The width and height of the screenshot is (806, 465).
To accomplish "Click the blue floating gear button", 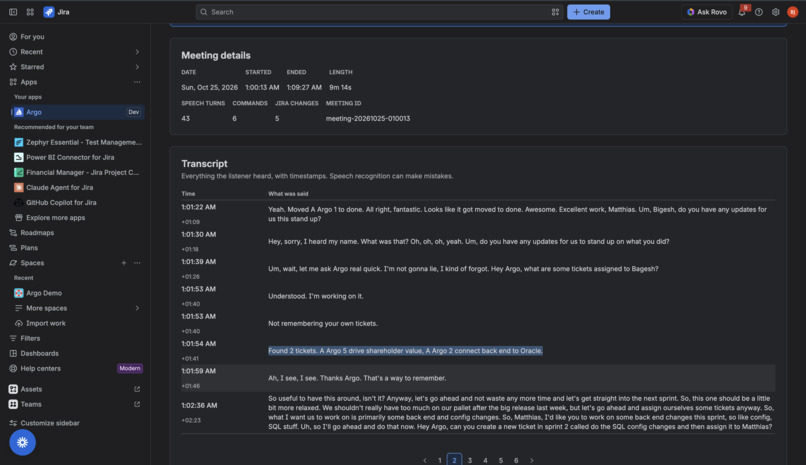I will coord(23,442).
